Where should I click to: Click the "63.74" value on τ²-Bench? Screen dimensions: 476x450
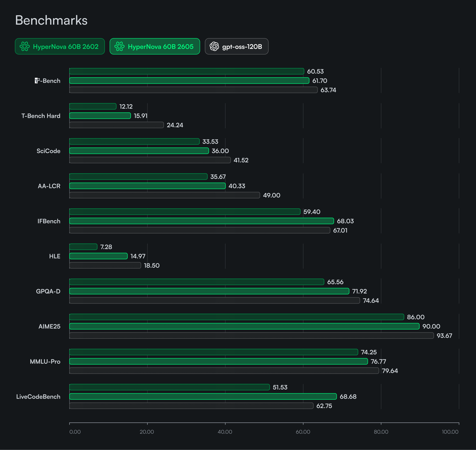tap(328, 90)
